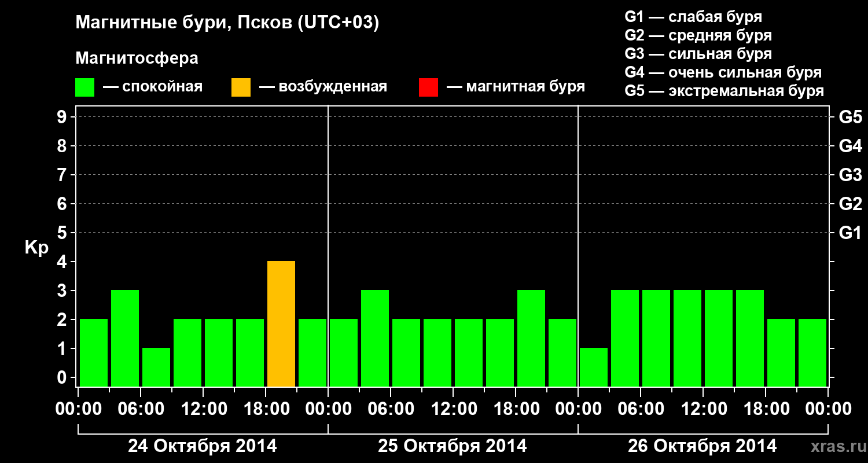Click the orange возбужденная legend swatch
Viewport: 868px width, 463px height.
pyautogui.click(x=241, y=87)
